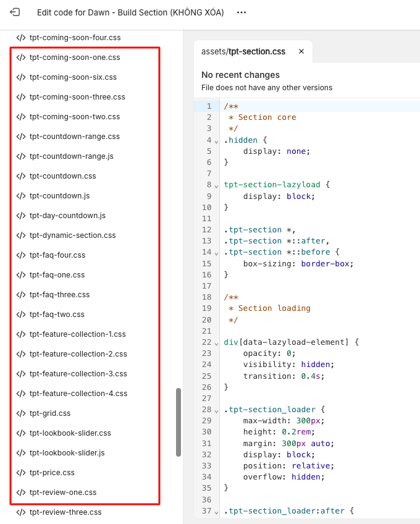Open file tpt-feature-collection-3.css

point(78,374)
